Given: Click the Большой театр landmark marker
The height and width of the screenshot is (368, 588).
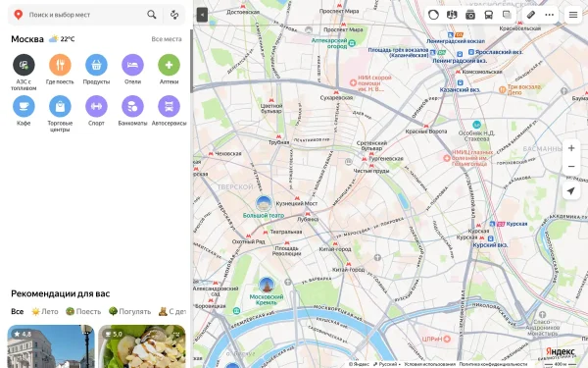Looking at the screenshot, I should coord(264,203).
